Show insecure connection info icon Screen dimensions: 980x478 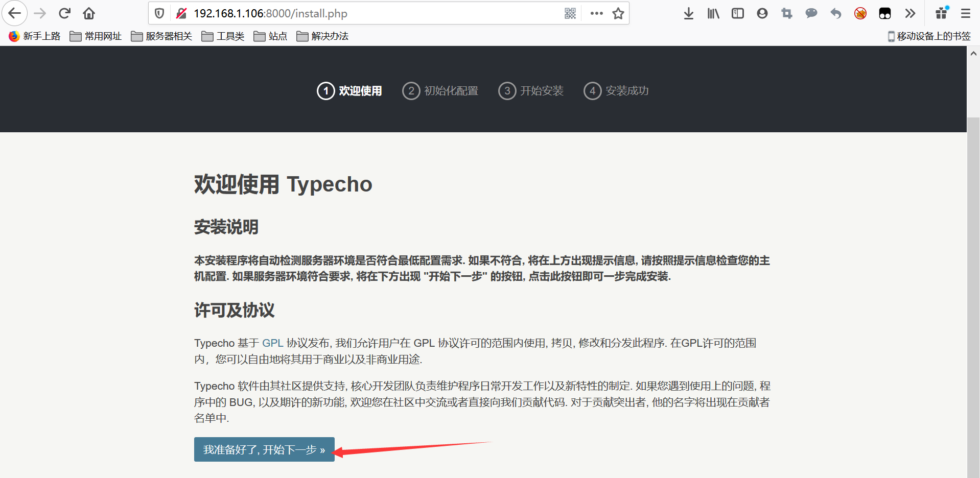point(181,13)
